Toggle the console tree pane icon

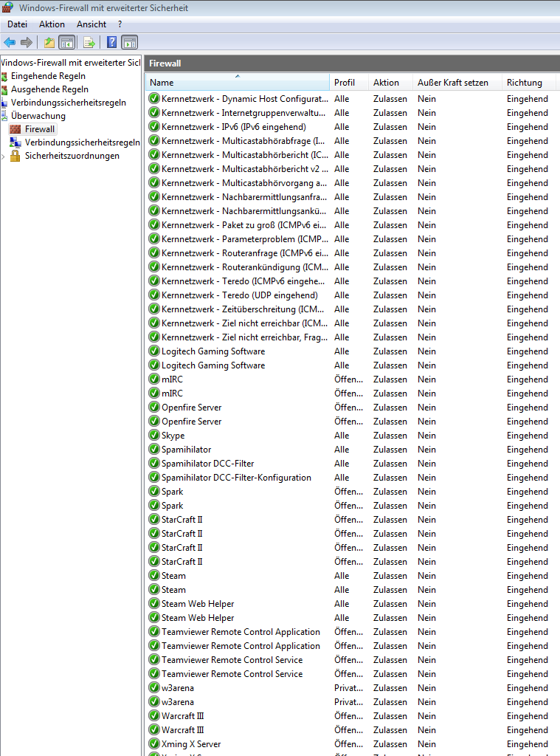tap(67, 42)
